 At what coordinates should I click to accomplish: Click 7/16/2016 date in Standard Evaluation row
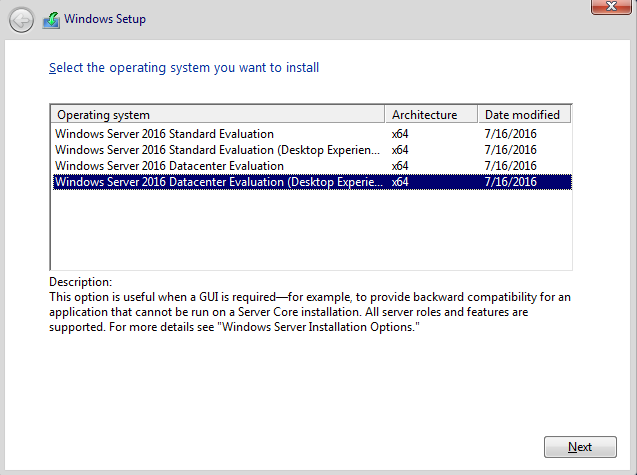coord(510,134)
